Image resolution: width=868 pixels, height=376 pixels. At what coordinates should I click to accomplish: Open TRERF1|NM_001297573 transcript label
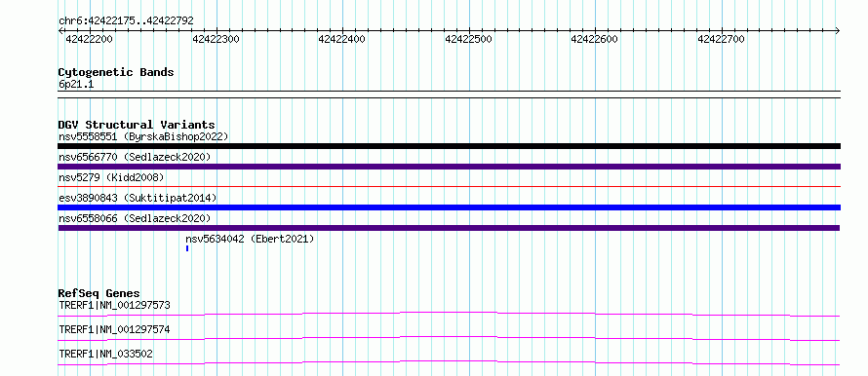tap(114, 305)
